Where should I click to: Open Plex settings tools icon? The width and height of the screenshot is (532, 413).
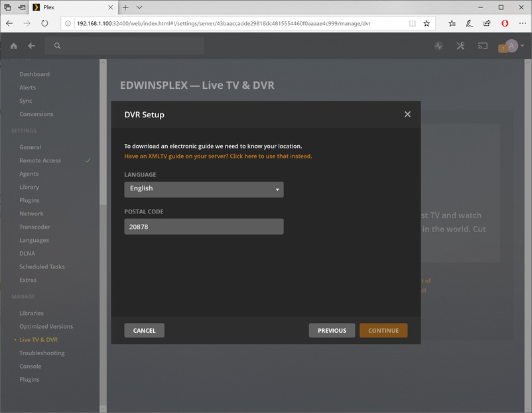pyautogui.click(x=460, y=46)
